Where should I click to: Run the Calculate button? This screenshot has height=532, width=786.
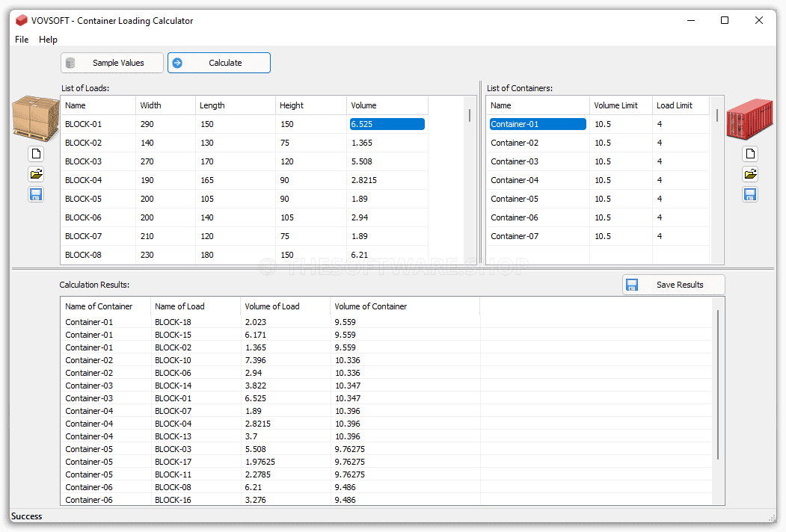[219, 63]
